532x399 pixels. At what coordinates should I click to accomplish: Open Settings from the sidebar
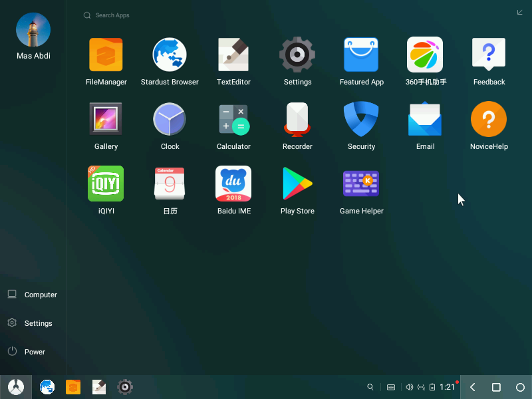pos(31,323)
